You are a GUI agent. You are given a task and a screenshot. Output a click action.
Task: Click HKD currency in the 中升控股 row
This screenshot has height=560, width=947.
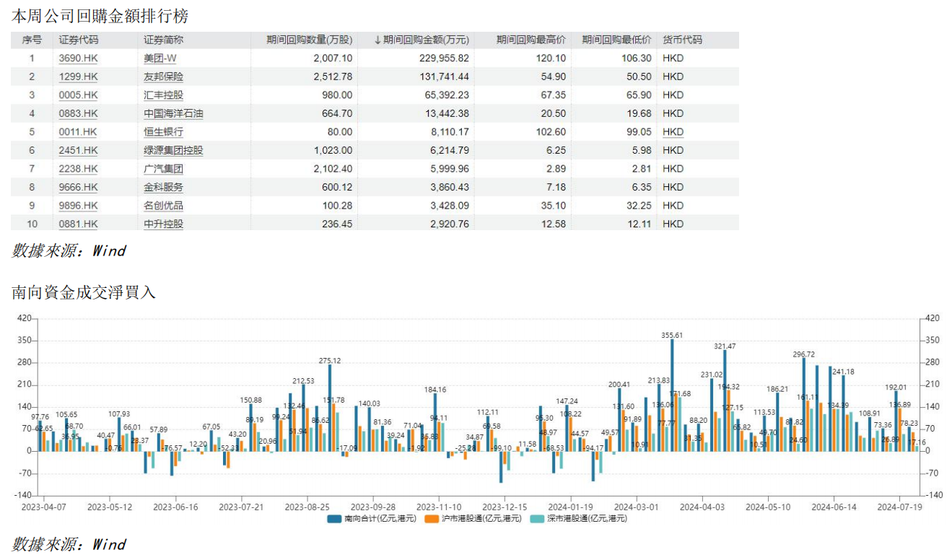point(673,224)
